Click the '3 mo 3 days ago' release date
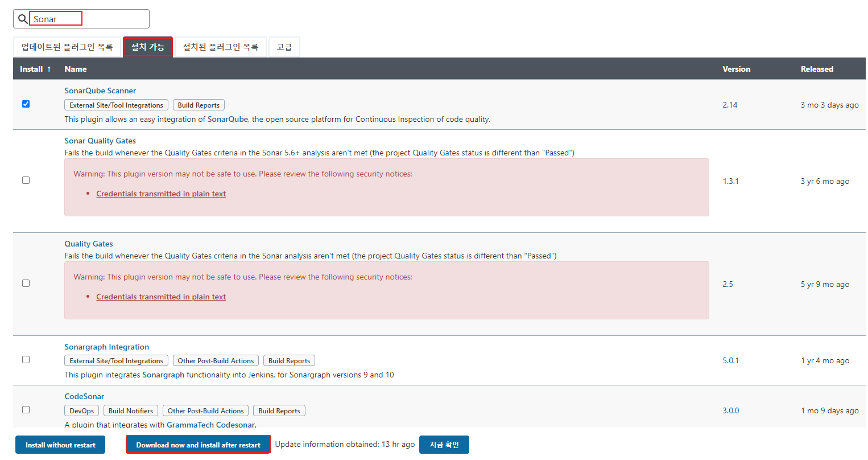 (x=829, y=105)
